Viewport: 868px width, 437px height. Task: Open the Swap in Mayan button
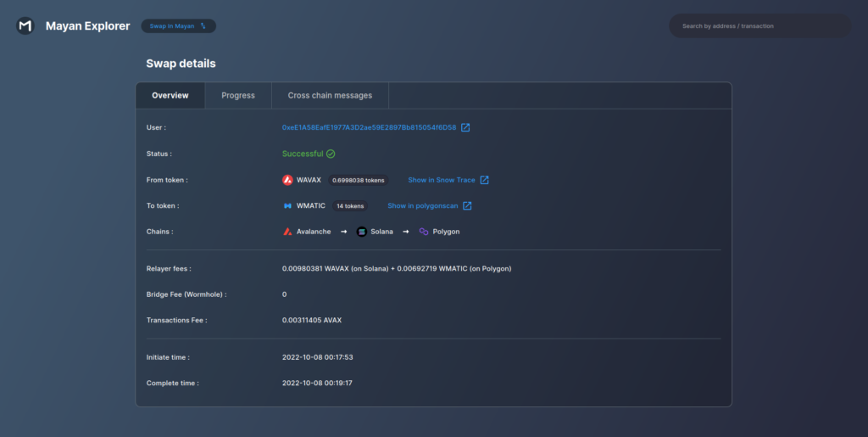pos(178,26)
